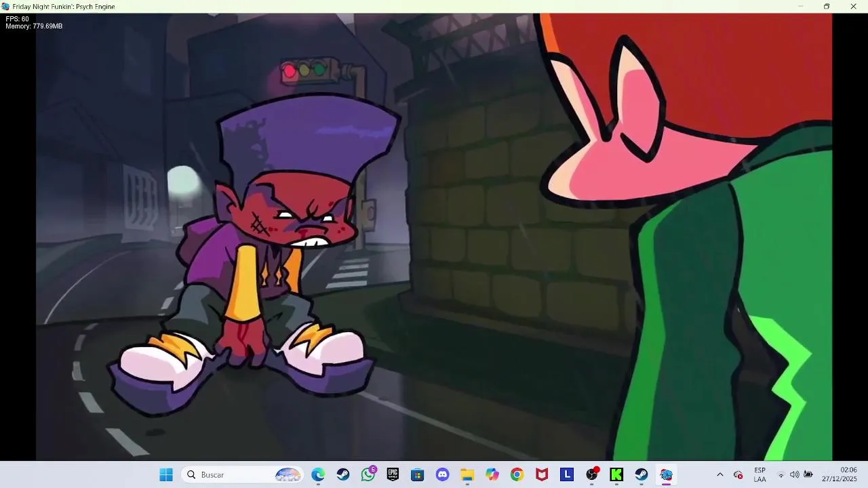The width and height of the screenshot is (868, 488).
Task: Open WhatsApp with 6 unread badge
Action: pyautogui.click(x=368, y=474)
